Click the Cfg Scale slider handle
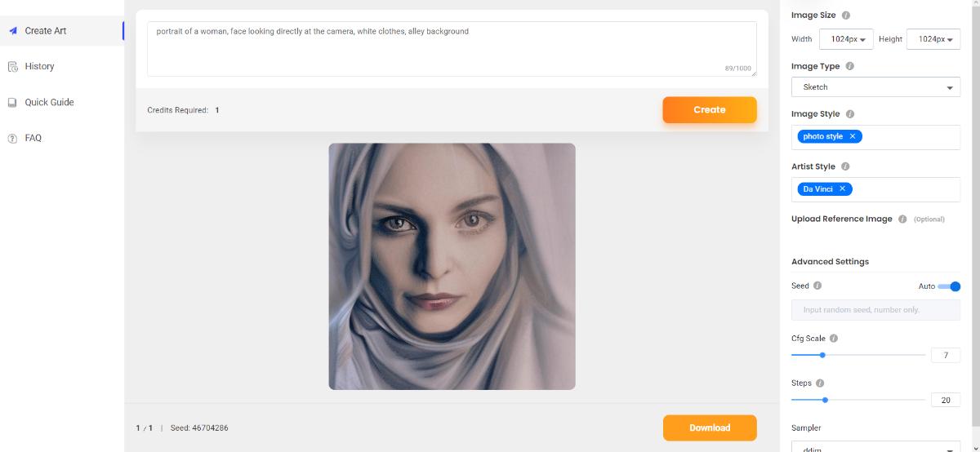Viewport: 980px width, 452px height. pos(822,355)
